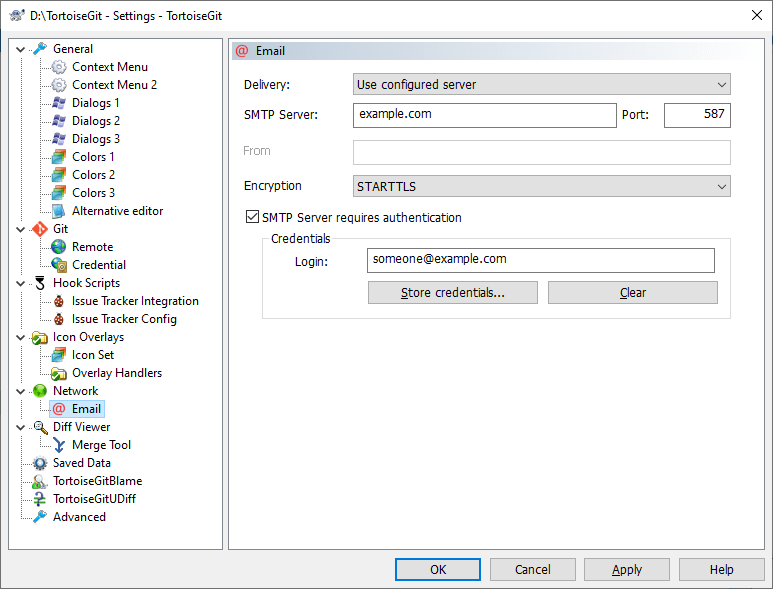
Task: Select Context Menu settings page
Action: point(110,67)
